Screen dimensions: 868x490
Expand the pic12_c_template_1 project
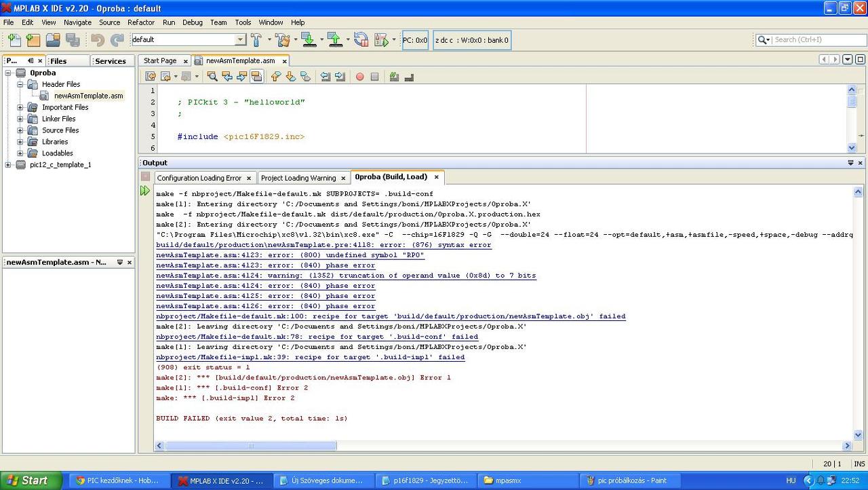pyautogui.click(x=8, y=165)
